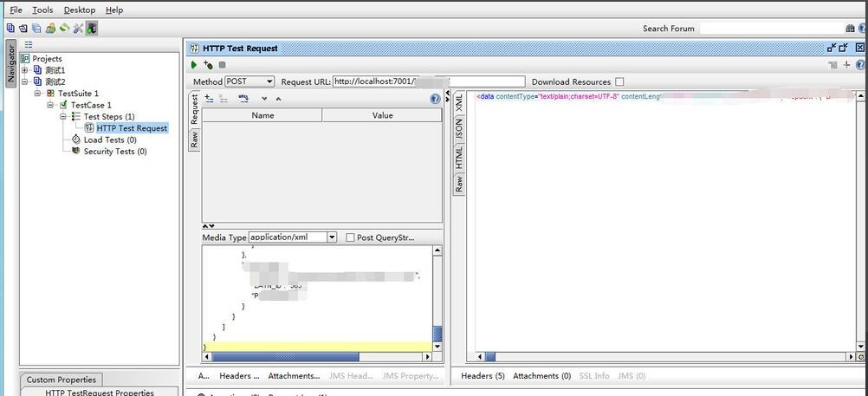Move parameter down with the down arrow

click(x=264, y=99)
